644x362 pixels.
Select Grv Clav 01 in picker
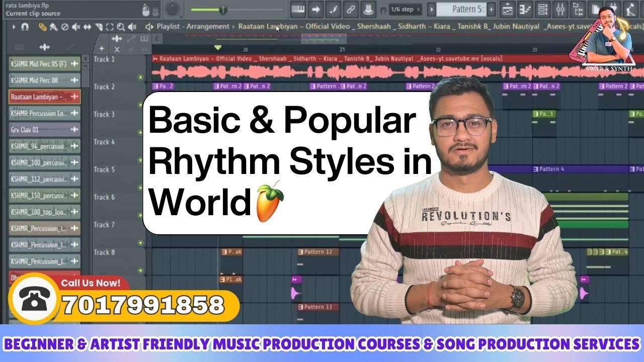44,130
